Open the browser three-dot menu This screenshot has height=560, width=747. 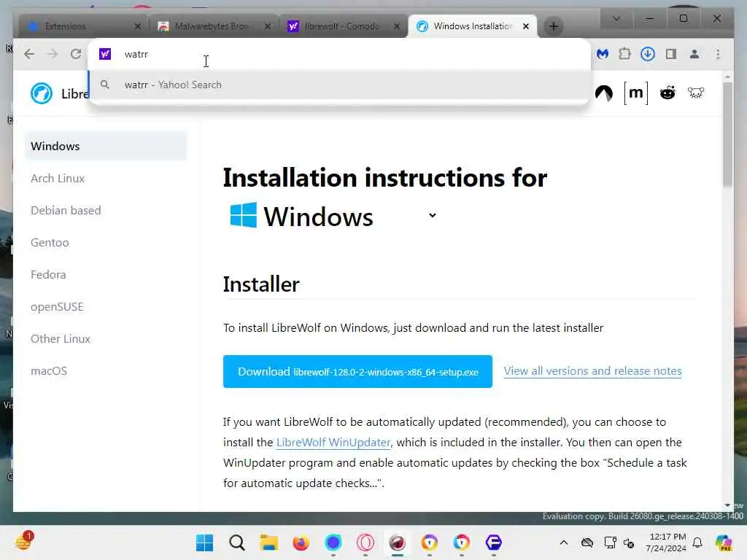tap(718, 54)
